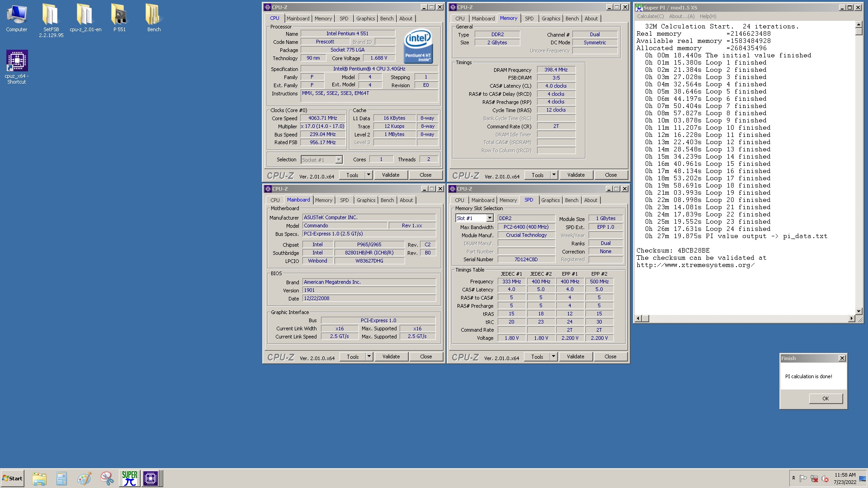The width and height of the screenshot is (868, 488).
Task: Open the P 551 folder icon
Action: (x=119, y=18)
